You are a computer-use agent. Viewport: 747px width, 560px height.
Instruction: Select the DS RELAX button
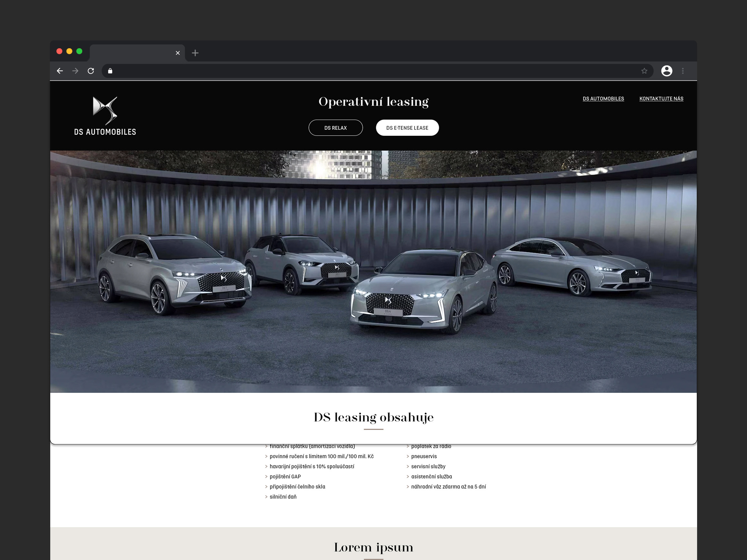336,128
